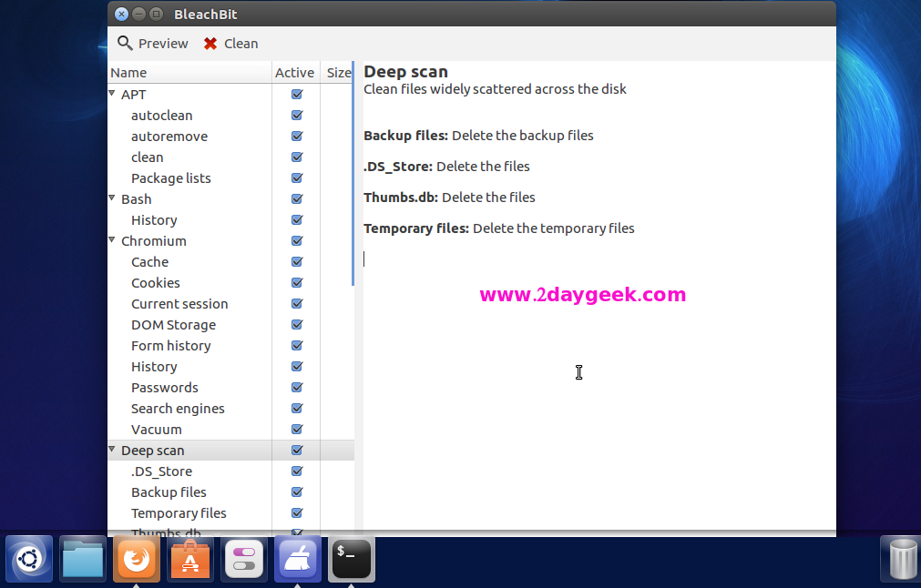Screen dimensions: 921x588
Task: Select the Search engines tree item
Action: (178, 409)
